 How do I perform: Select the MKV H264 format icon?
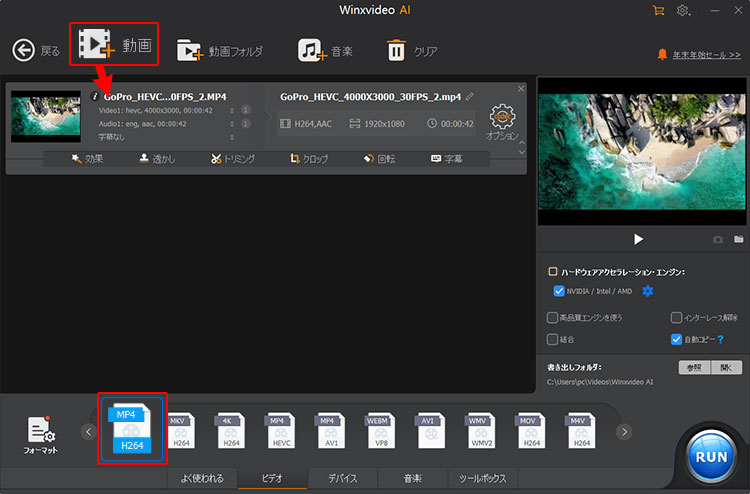(x=182, y=432)
